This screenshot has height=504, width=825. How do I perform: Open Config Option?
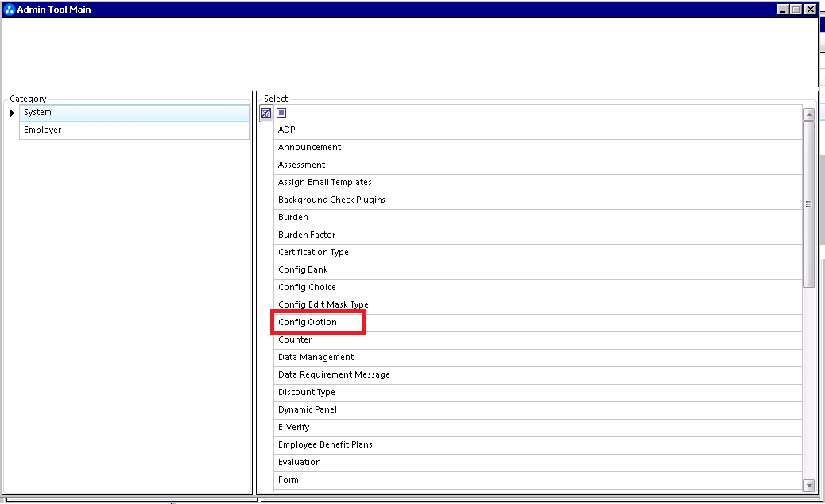tap(538, 323)
